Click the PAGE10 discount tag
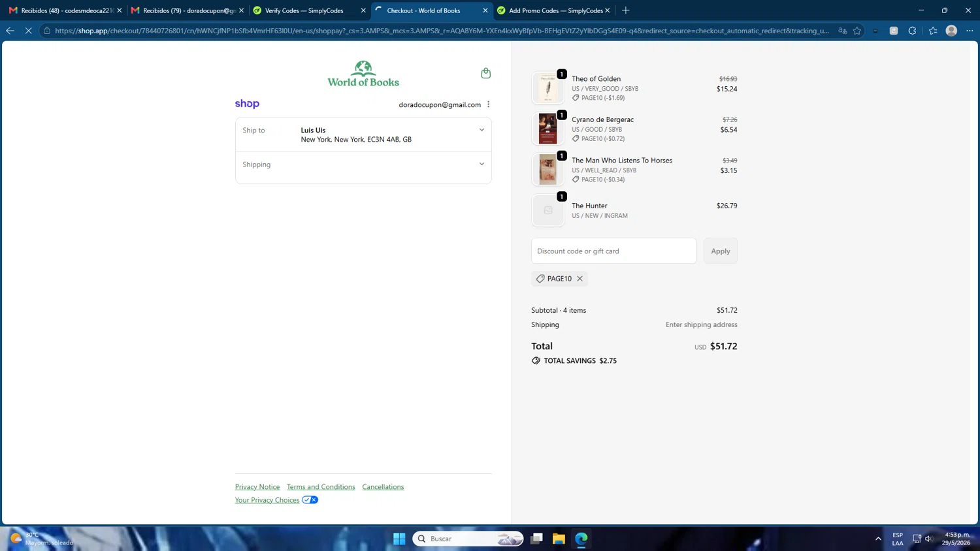 click(x=559, y=279)
